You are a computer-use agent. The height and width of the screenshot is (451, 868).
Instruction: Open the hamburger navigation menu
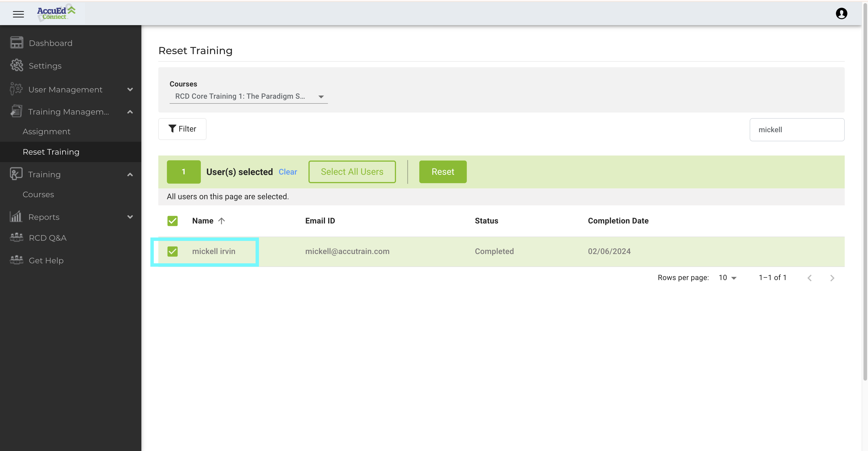click(x=18, y=14)
